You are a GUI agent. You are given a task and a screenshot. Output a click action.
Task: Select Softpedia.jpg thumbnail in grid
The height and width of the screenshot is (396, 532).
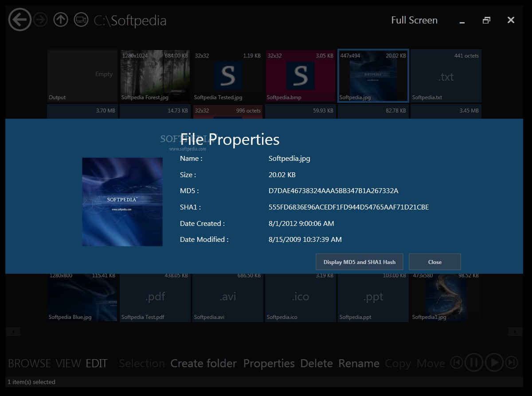(373, 76)
